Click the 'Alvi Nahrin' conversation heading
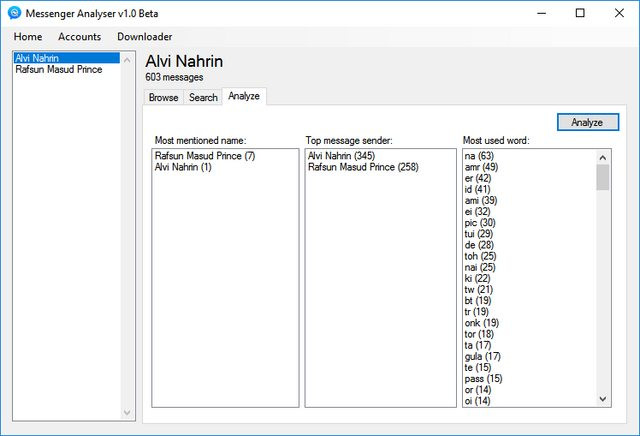The width and height of the screenshot is (640, 436). 184,62
